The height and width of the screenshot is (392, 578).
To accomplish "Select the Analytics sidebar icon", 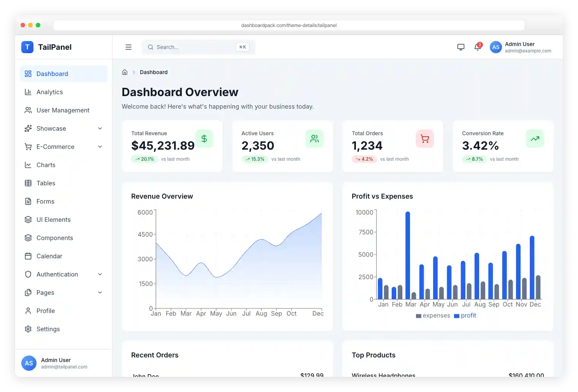I will (28, 92).
